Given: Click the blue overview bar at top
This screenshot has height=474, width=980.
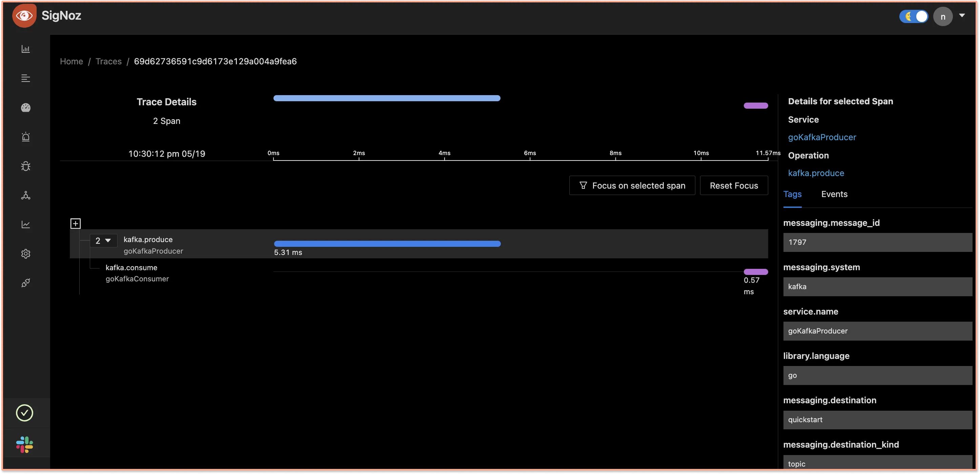Looking at the screenshot, I should [387, 98].
